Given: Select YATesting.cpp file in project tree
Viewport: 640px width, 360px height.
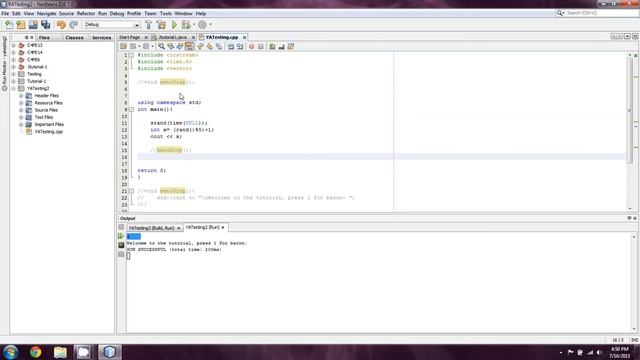Looking at the screenshot, I should tap(49, 132).
